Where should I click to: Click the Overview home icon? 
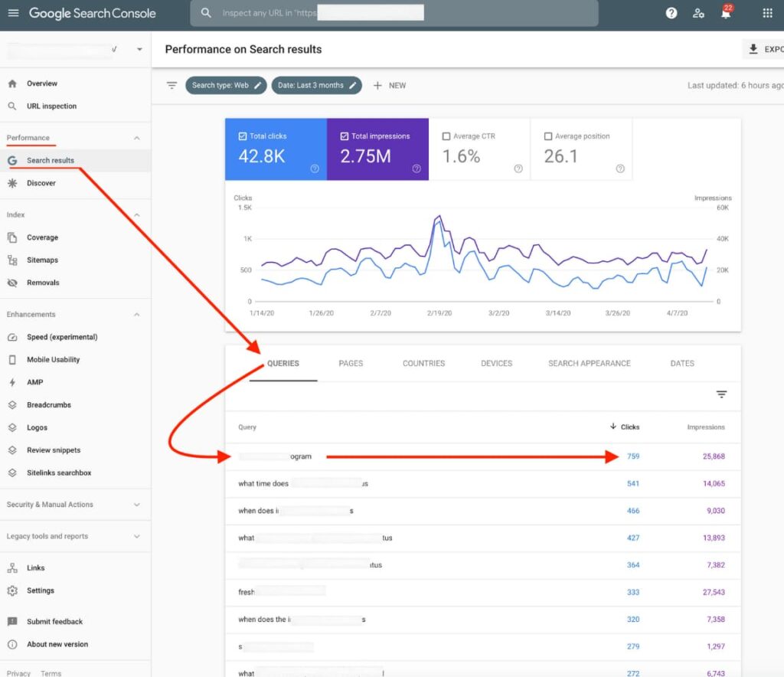[x=12, y=83]
